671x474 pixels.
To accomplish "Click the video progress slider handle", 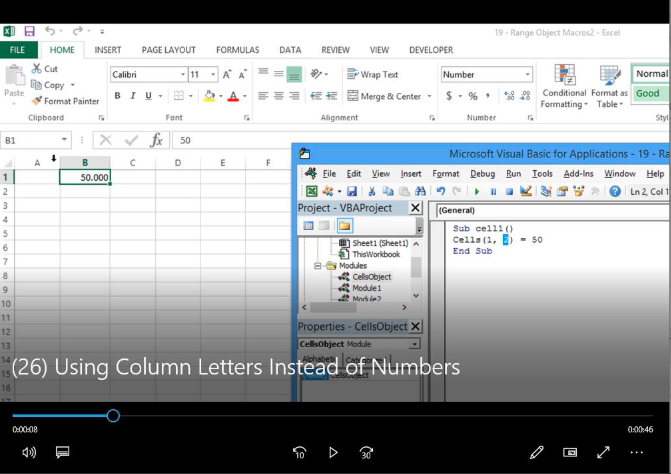I will pos(113,415).
